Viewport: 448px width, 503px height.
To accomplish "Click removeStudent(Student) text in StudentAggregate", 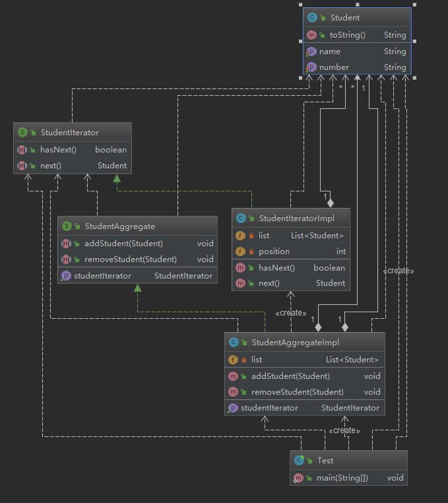I will click(131, 259).
